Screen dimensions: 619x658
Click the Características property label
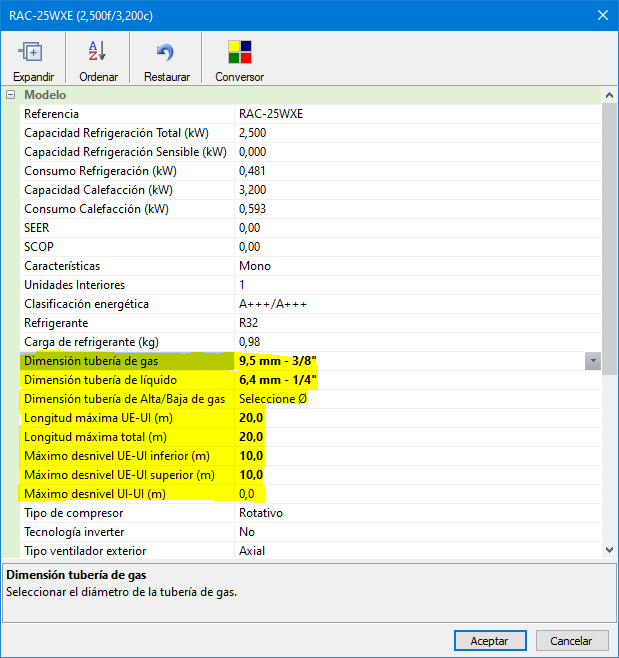tap(62, 266)
